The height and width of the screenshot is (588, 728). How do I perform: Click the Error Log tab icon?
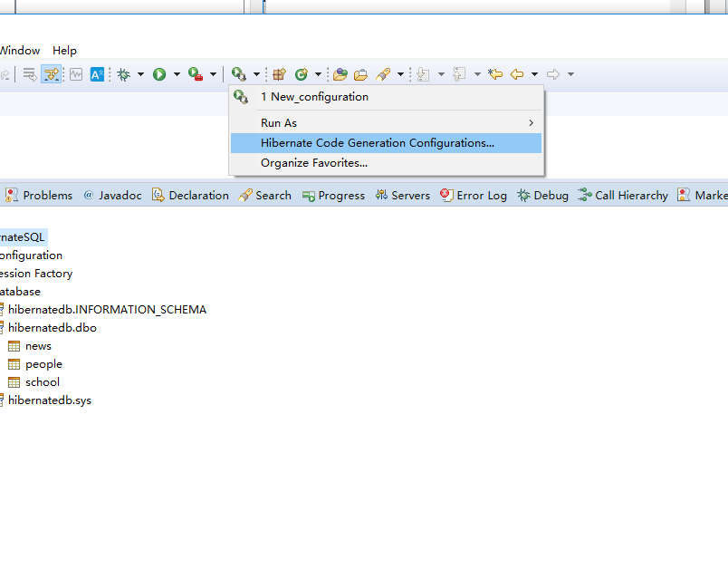(x=446, y=195)
